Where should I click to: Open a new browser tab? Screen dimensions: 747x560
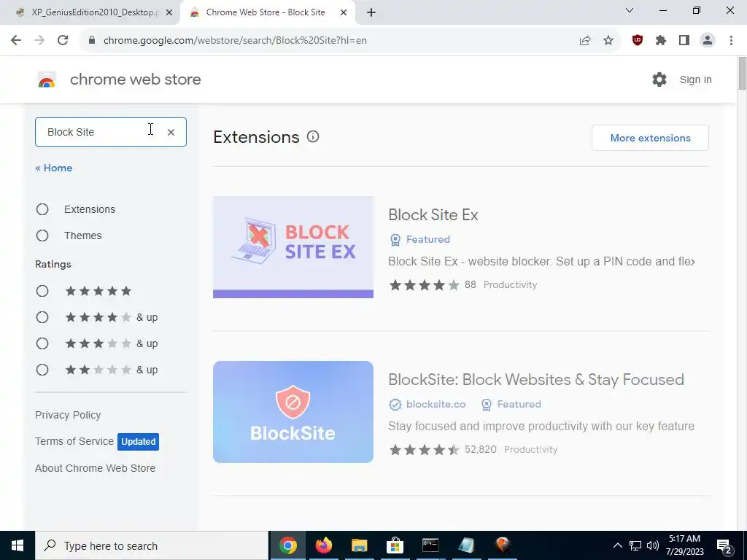(x=371, y=12)
